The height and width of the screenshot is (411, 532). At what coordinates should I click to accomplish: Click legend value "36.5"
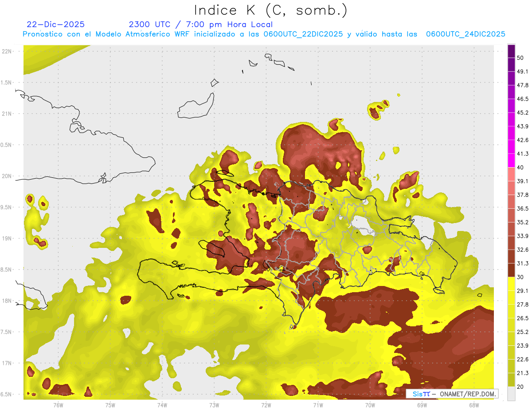point(523,209)
